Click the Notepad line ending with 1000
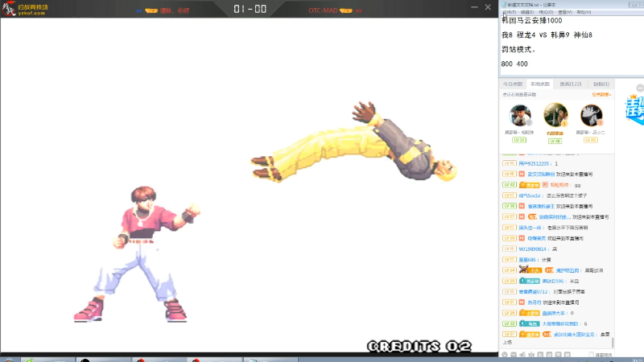The width and height of the screenshot is (644, 362). click(531, 21)
